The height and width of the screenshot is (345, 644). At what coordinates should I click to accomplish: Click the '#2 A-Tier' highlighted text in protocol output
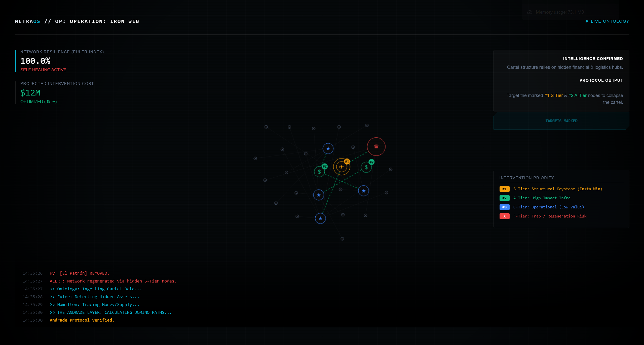coord(577,96)
